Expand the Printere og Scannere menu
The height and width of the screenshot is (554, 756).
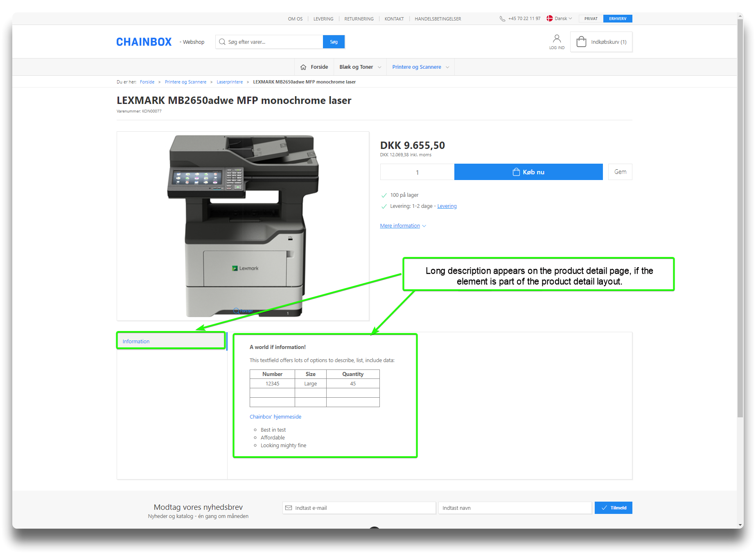click(420, 67)
